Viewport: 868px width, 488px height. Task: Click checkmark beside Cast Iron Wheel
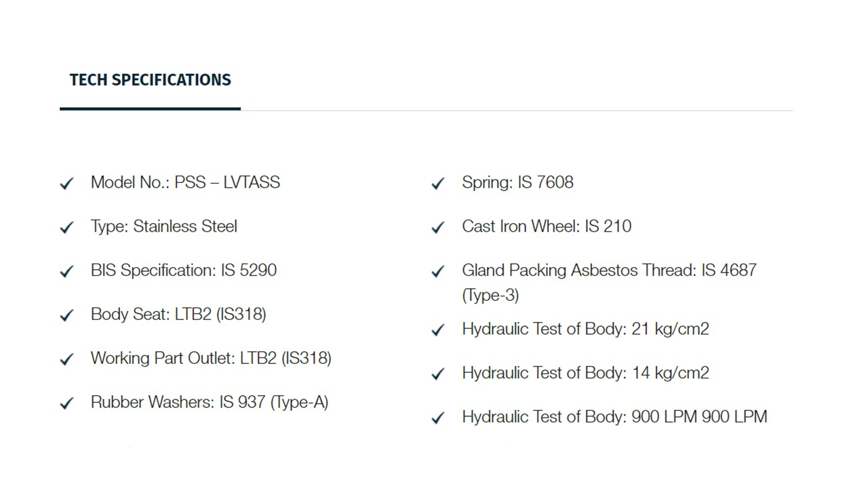click(x=438, y=228)
